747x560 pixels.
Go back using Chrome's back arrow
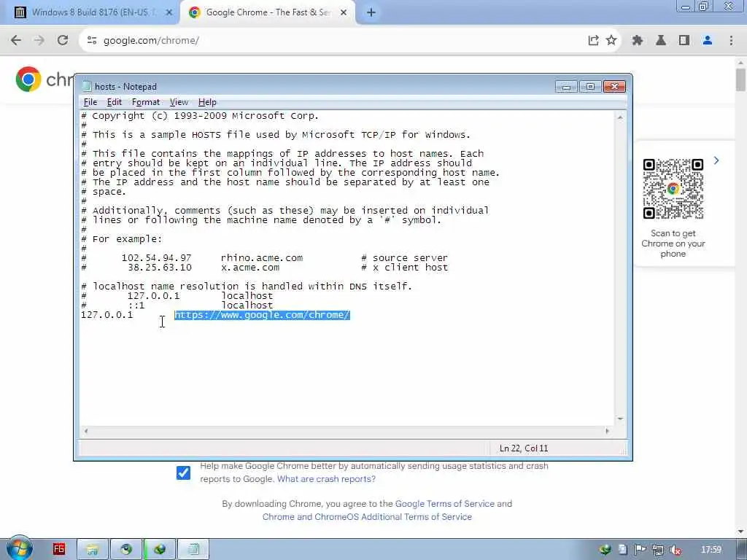(16, 41)
